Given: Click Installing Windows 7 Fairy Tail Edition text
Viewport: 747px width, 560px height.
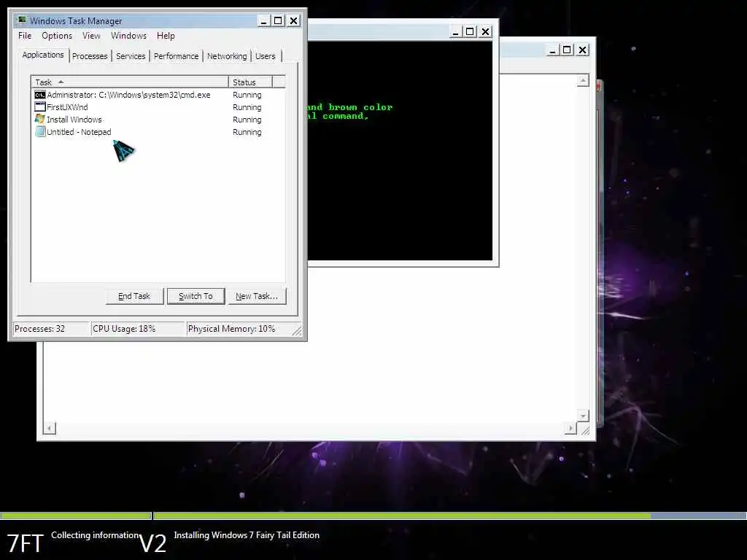Looking at the screenshot, I should pos(247,535).
